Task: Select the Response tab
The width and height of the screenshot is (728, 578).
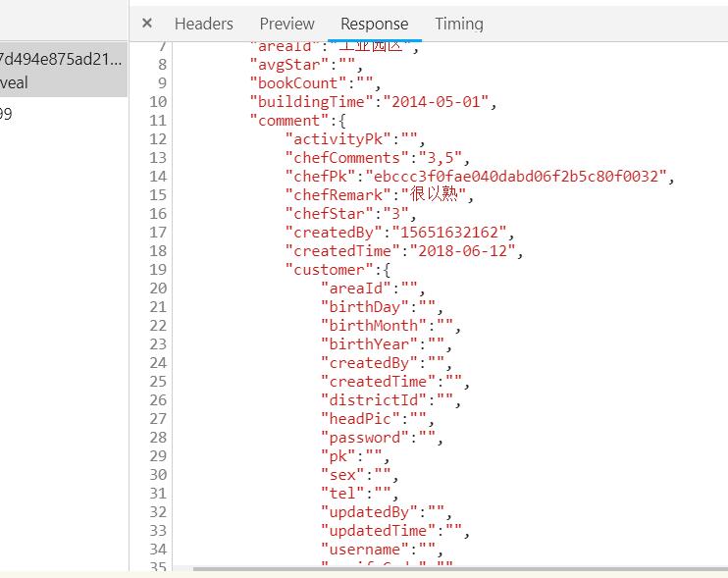Action: (x=374, y=24)
